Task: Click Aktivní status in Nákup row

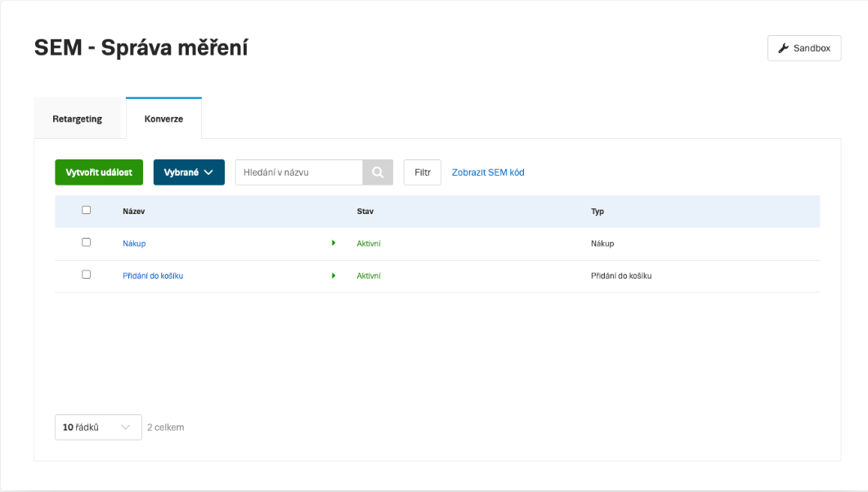Action: [x=369, y=244]
